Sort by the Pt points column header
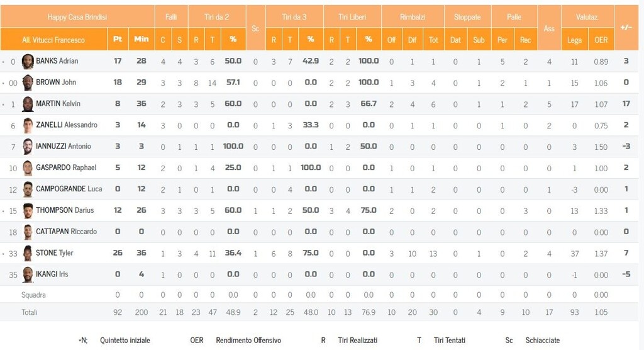The height and width of the screenshot is (350, 644). [118, 39]
